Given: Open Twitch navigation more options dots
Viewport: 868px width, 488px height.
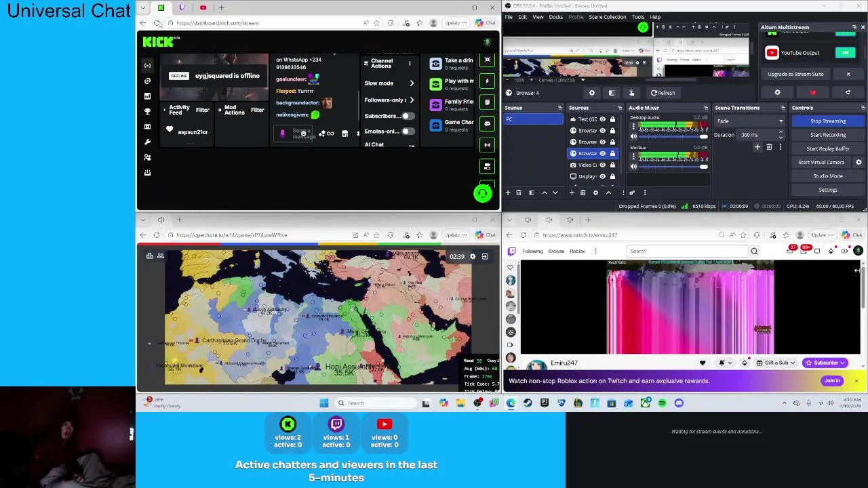Looking at the screenshot, I should click(595, 251).
